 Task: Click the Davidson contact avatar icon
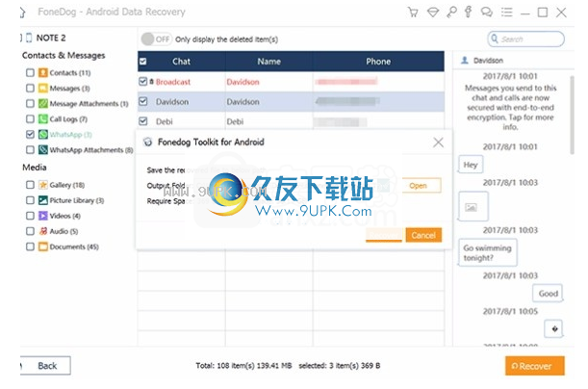point(465,60)
